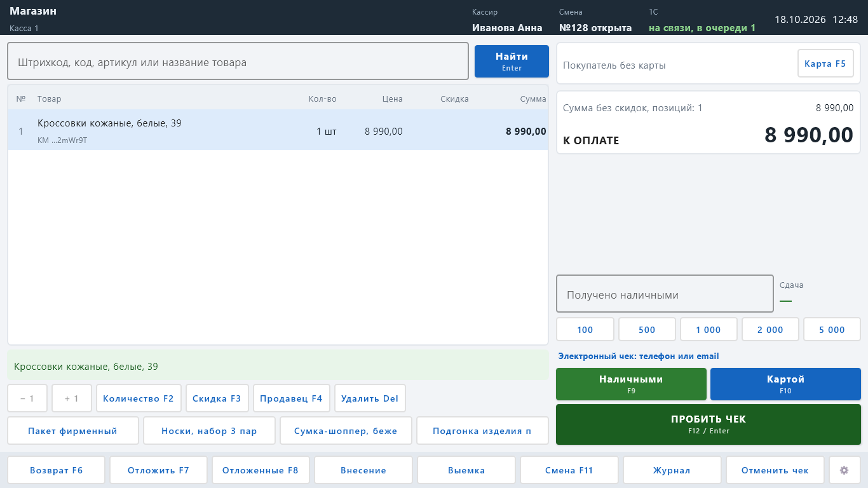Open Количество F2 quantity dialog
Image resolution: width=868 pixels, height=488 pixels.
click(139, 398)
